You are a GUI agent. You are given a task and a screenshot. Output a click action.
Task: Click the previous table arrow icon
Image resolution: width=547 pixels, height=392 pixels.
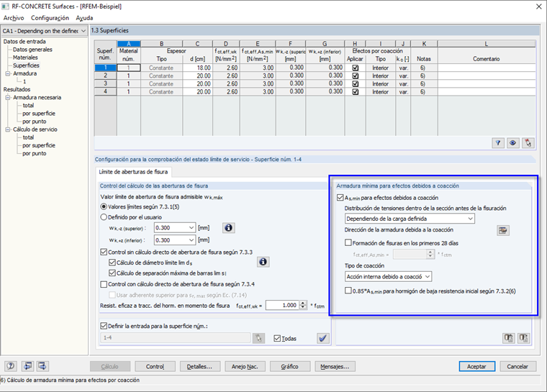(x=27, y=366)
